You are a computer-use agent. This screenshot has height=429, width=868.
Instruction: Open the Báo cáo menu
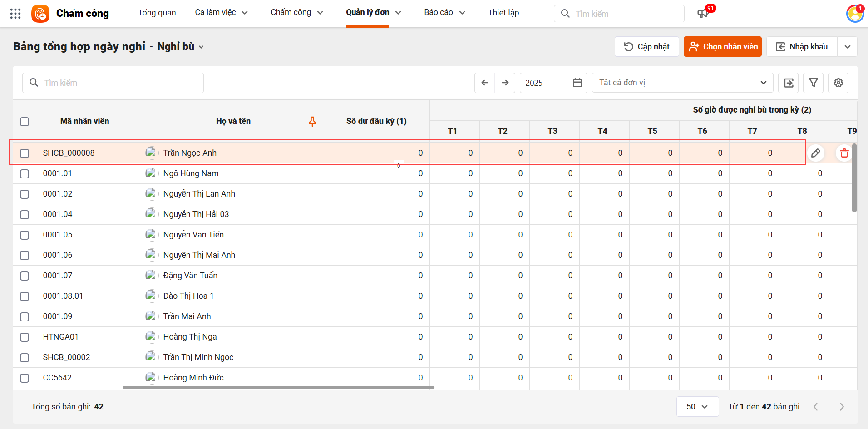(444, 13)
